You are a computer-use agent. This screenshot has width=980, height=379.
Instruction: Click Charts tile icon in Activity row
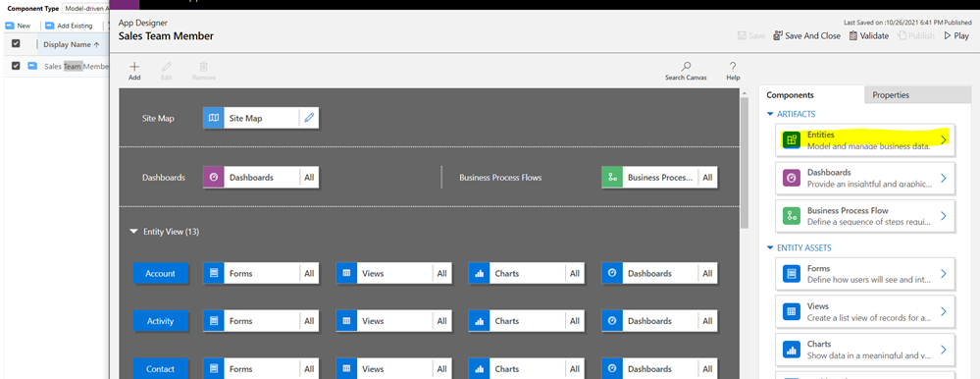point(480,321)
